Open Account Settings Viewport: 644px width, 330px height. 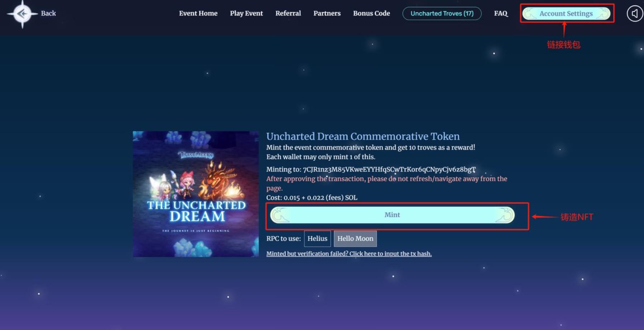point(566,14)
